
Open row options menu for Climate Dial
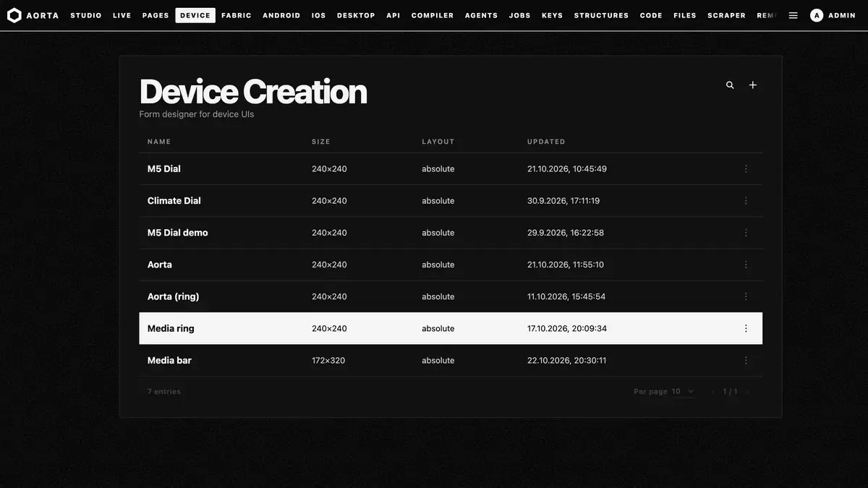tap(746, 201)
